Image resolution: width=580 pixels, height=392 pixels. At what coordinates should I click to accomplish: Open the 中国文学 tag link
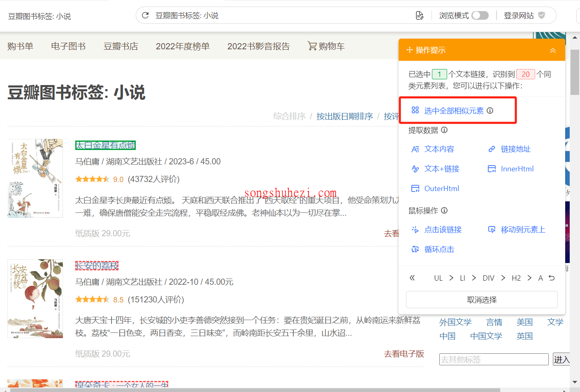tap(486, 336)
